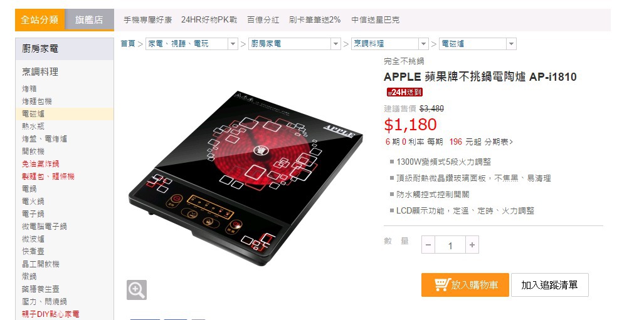This screenshot has width=644, height=320.
Task: Decrease quantity with the minus button
Action: point(428,245)
